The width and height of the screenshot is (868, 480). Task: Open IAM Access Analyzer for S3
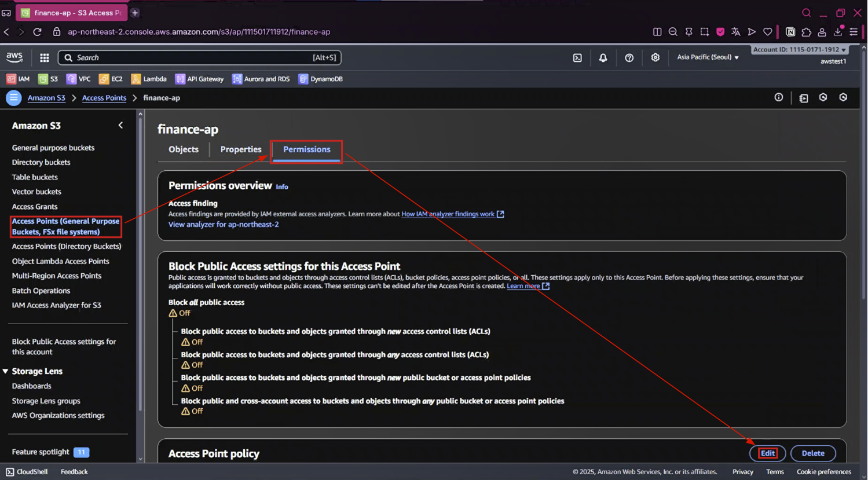coord(57,305)
